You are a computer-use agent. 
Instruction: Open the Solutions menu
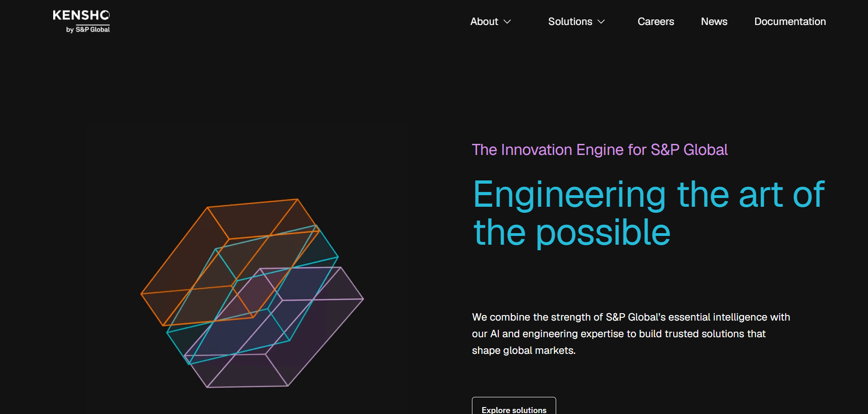click(570, 22)
